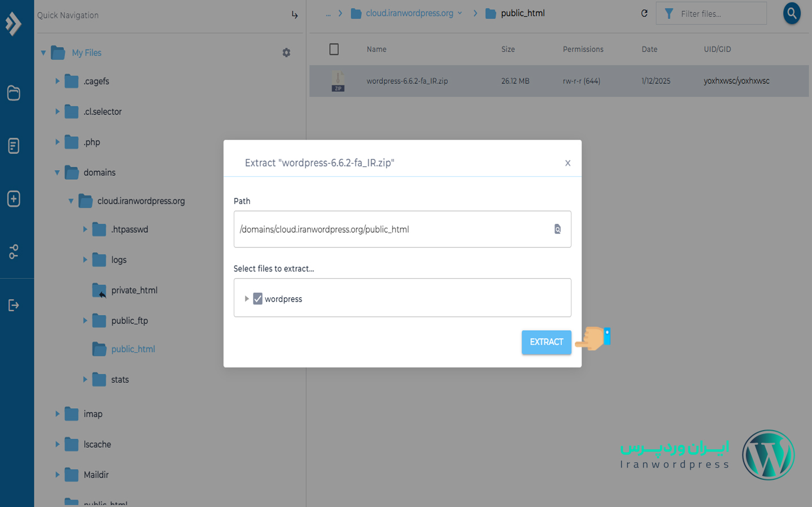Open the document list sidebar icon

pos(14,146)
